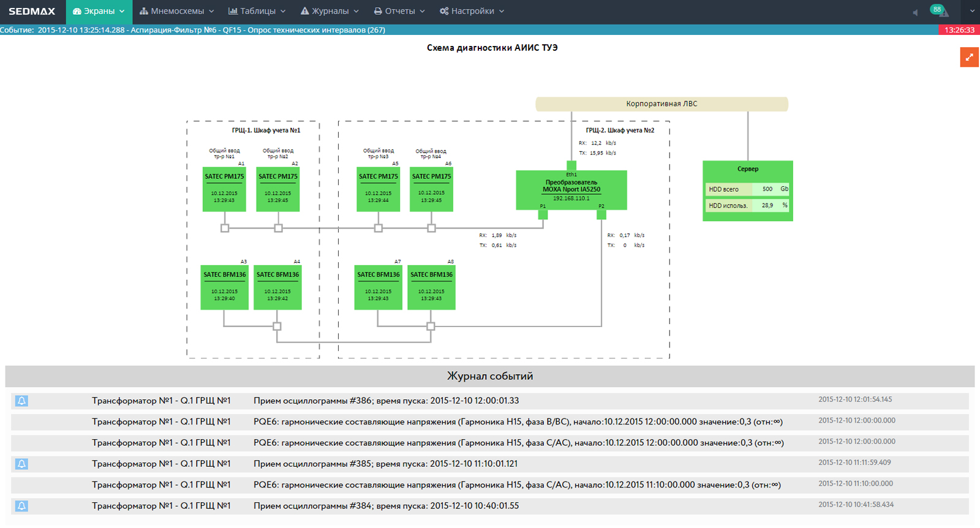Open alerts with the 88 badge

(x=938, y=10)
